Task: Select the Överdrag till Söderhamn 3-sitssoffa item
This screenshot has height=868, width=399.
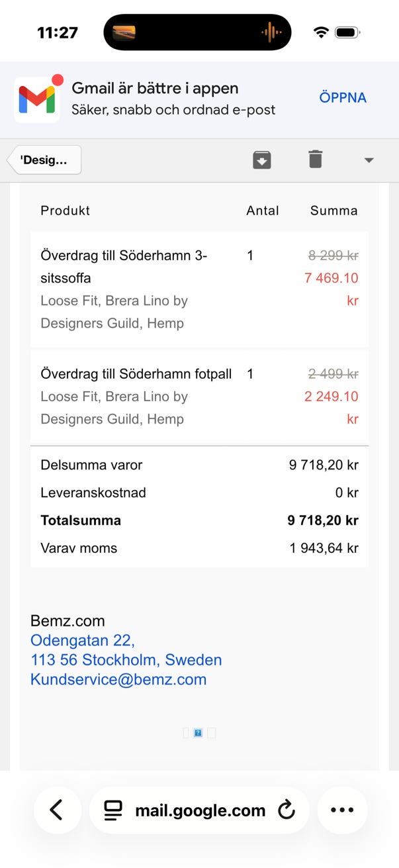Action: [199, 289]
